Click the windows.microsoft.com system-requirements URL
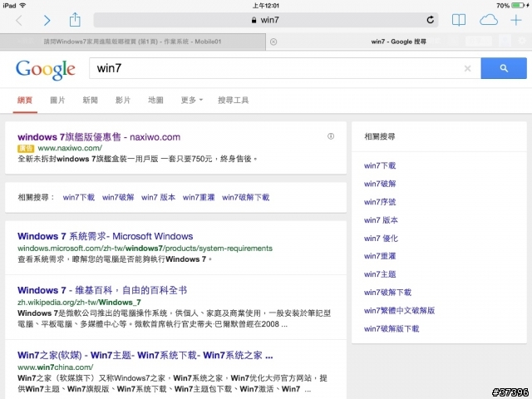This screenshot has width=532, height=399. (x=145, y=249)
